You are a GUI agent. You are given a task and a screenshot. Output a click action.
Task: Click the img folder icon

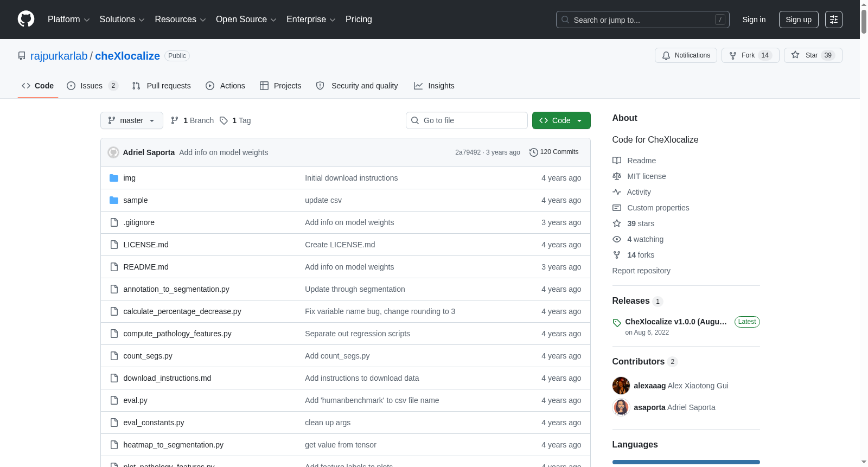pyautogui.click(x=114, y=178)
